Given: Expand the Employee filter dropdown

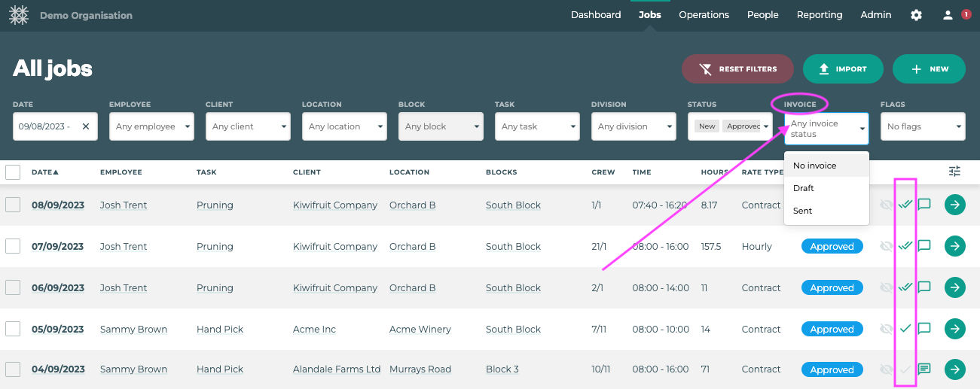Looking at the screenshot, I should point(151,126).
